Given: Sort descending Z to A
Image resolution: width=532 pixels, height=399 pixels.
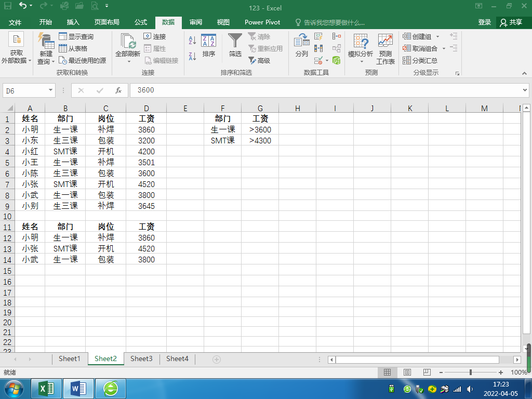Looking at the screenshot, I should [x=192, y=56].
